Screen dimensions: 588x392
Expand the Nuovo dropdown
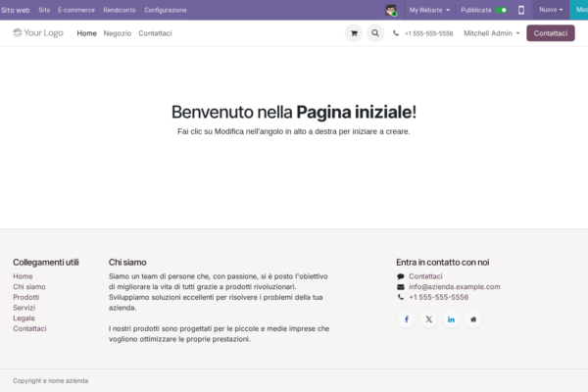(x=551, y=10)
